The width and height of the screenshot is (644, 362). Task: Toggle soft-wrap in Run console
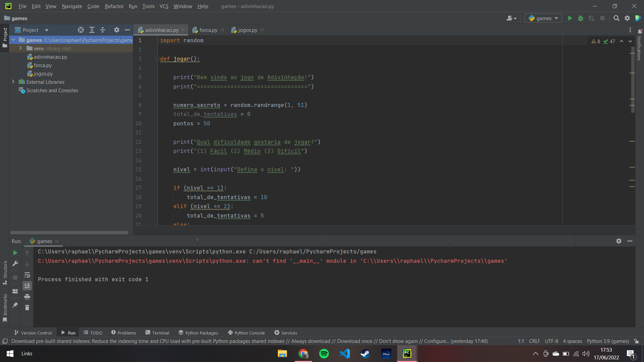[27, 275]
